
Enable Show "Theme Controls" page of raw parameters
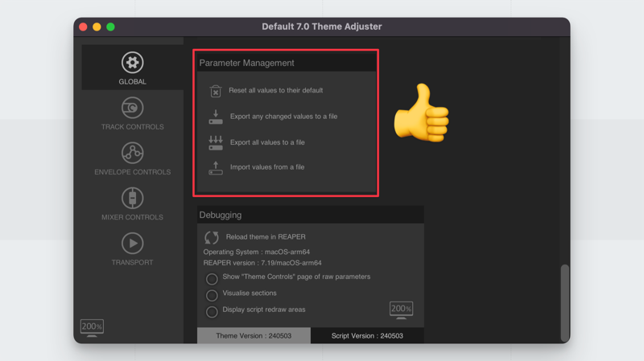[212, 279]
